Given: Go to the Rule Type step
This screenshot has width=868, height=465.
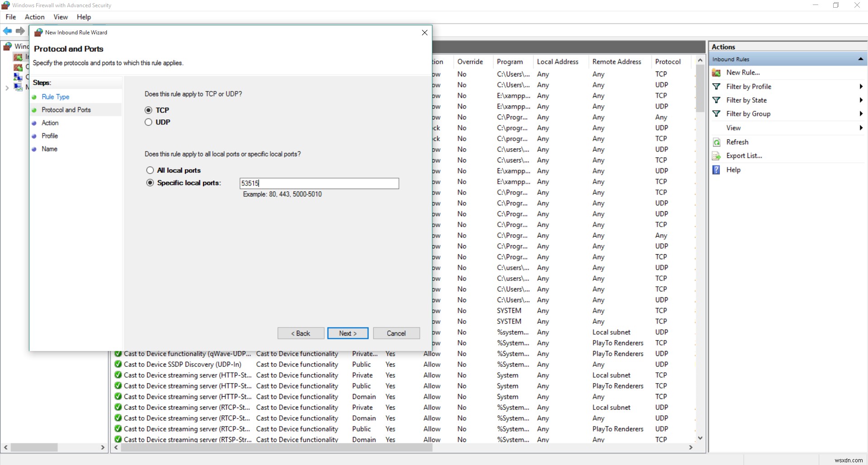Looking at the screenshot, I should tap(56, 97).
